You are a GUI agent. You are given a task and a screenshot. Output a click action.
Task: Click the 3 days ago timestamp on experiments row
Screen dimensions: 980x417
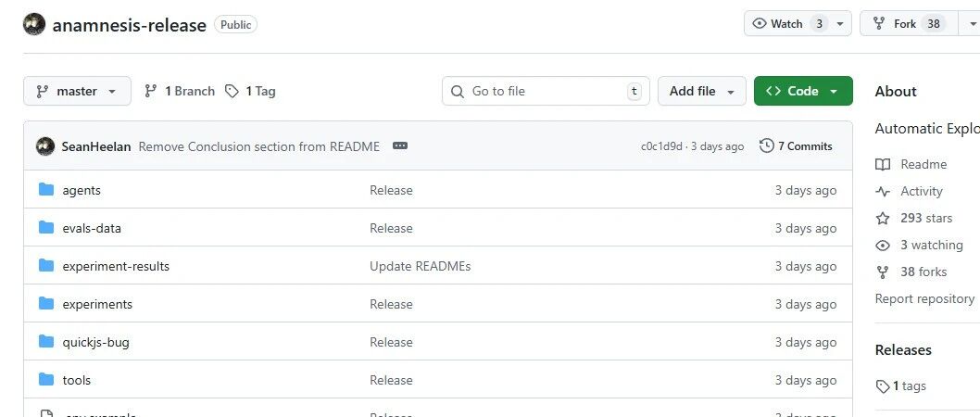coord(806,305)
